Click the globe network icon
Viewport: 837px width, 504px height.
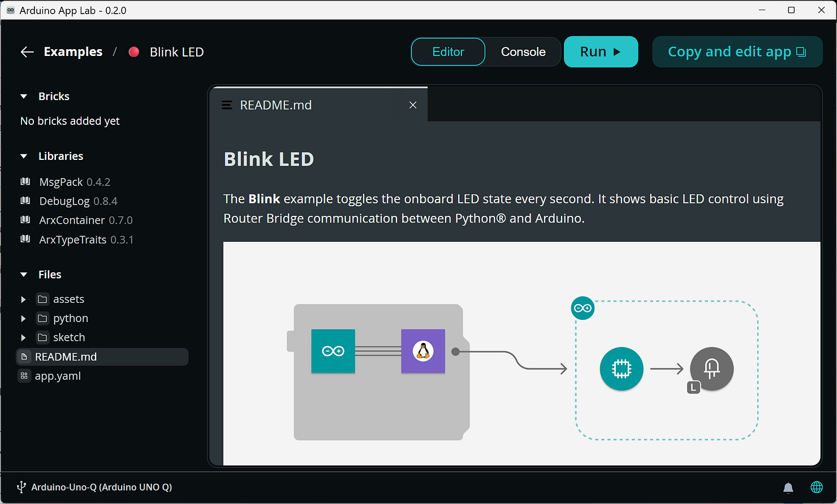click(x=817, y=487)
